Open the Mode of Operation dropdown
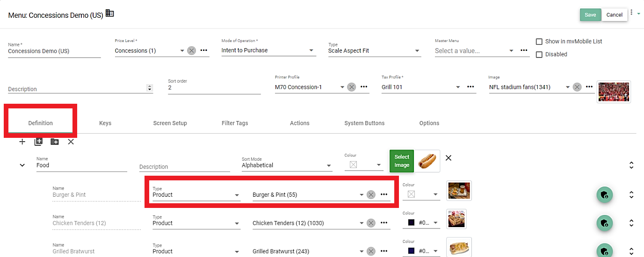This screenshot has width=644, height=257. 311,50
